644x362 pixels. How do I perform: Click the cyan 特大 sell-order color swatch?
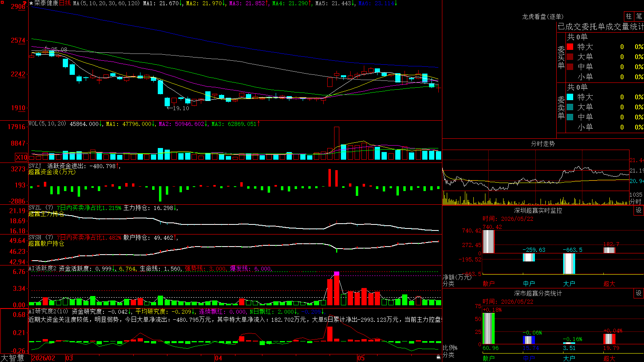(x=570, y=97)
